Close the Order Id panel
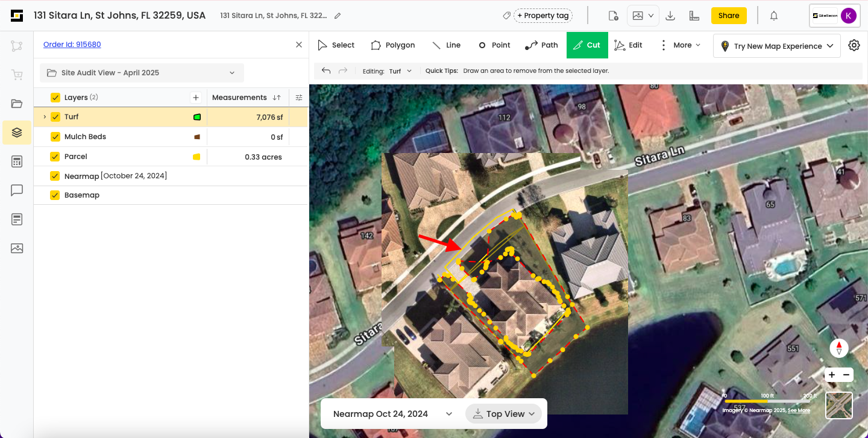Image resolution: width=868 pixels, height=438 pixels. click(299, 45)
